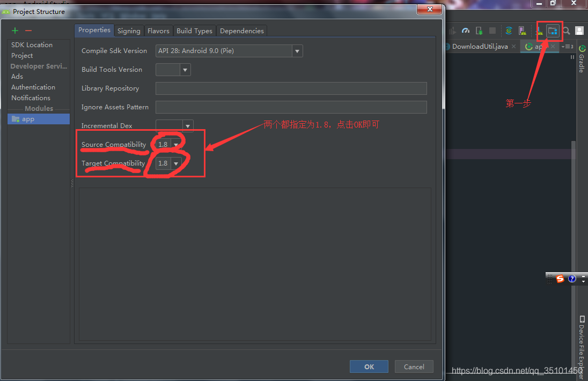Switch to the Dependencies tab
This screenshot has width=588, height=381.
click(x=241, y=31)
